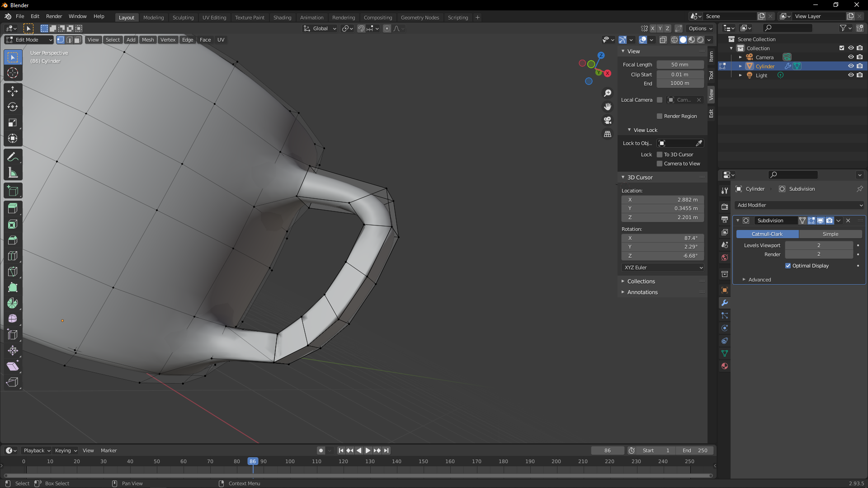Open the Add Modifier dropdown
The width and height of the screenshot is (868, 488).
(x=799, y=205)
